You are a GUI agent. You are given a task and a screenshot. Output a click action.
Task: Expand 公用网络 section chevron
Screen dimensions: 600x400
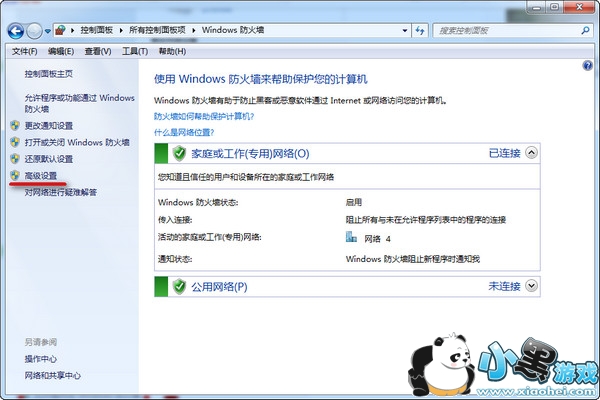point(531,286)
